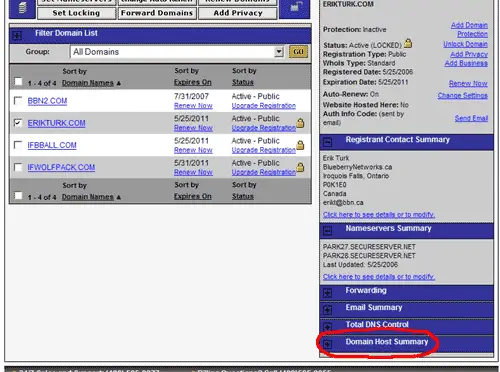Image resolution: width=500 pixels, height=372 pixels.
Task: Sort by Domain Names in bottom header
Action: 88,197
